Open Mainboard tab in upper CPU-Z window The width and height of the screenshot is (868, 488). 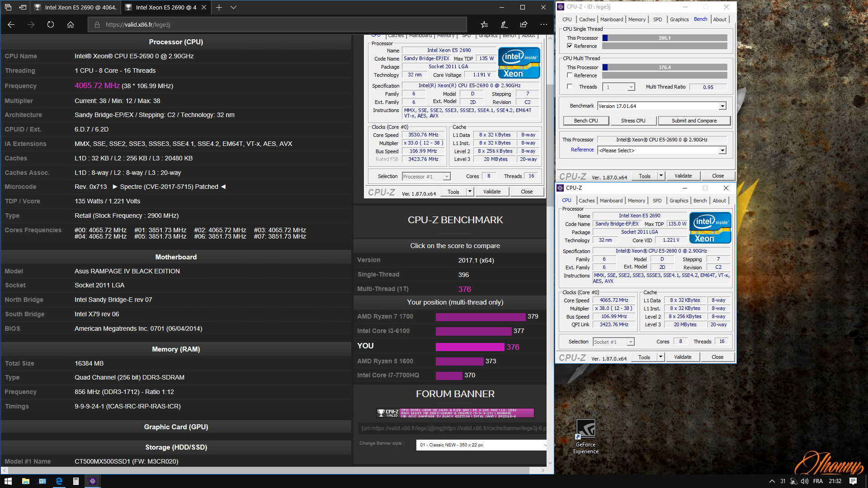point(612,19)
